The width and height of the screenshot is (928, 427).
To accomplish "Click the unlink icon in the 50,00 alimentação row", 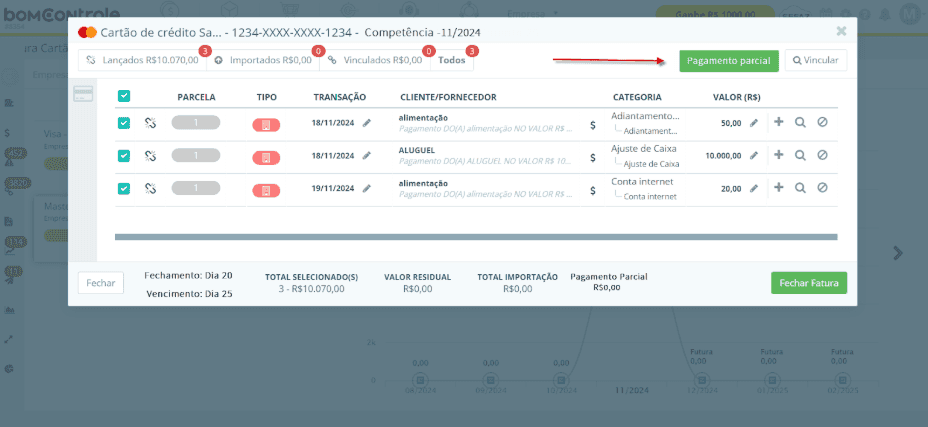I will 150,123.
